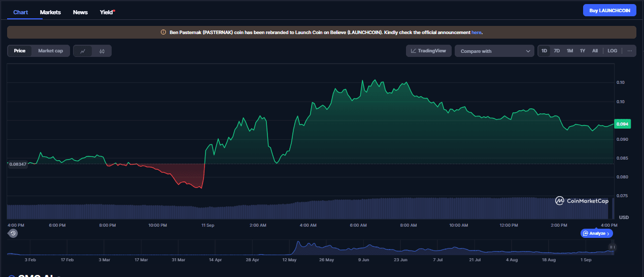Toggle the LOG scale option
644x277 pixels.
pos(613,51)
